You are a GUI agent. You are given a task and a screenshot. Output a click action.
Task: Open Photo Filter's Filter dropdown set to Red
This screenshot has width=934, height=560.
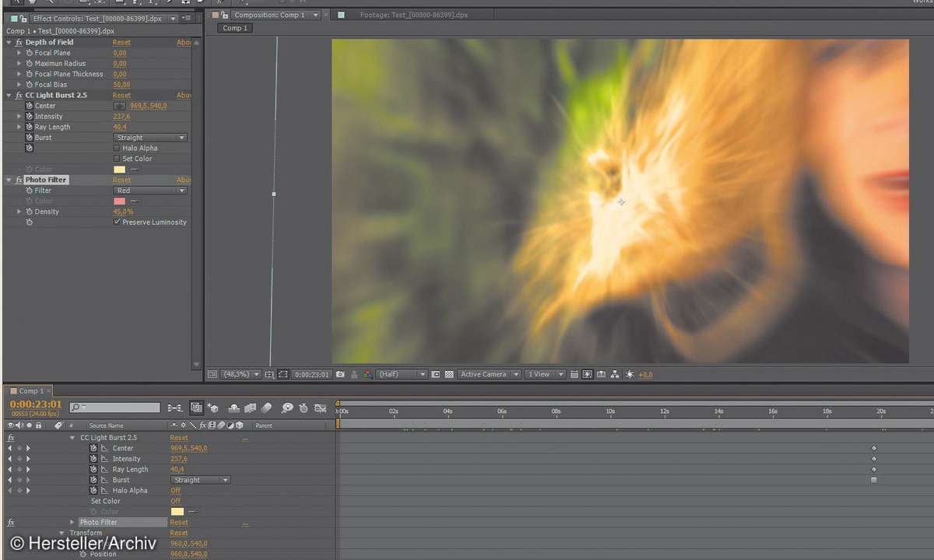[x=150, y=191]
